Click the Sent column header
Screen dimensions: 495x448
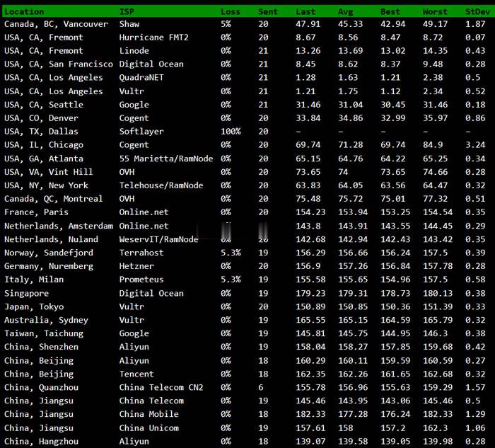pos(268,12)
